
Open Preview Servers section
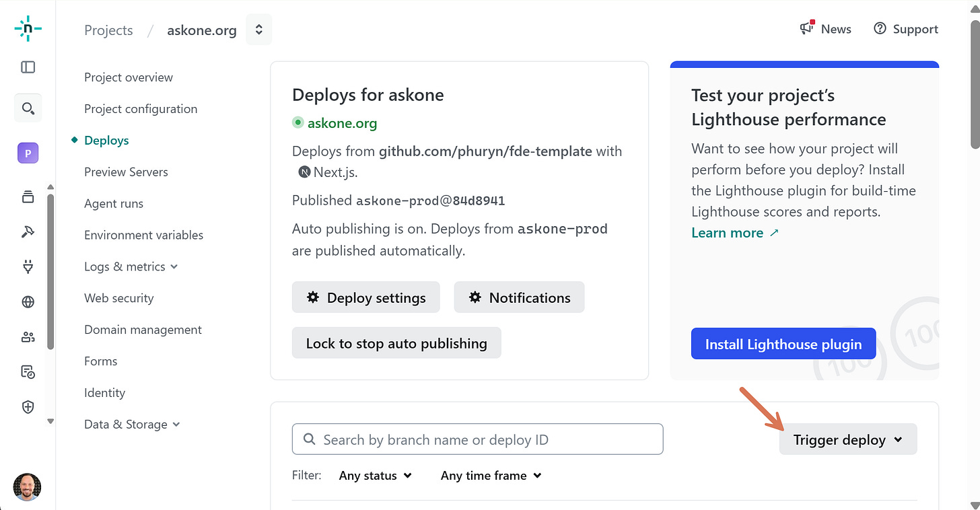pos(126,172)
